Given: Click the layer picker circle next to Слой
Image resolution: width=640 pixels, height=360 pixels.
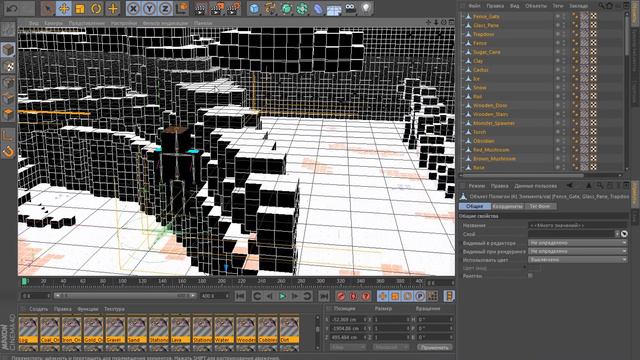Looking at the screenshot, I should [624, 234].
